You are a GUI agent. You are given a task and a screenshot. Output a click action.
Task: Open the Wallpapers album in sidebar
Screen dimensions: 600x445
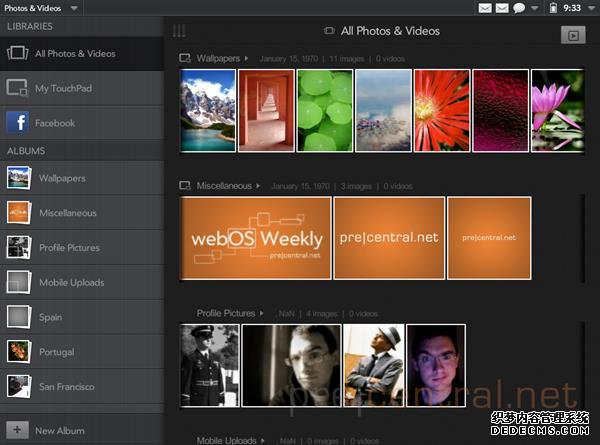(82, 178)
